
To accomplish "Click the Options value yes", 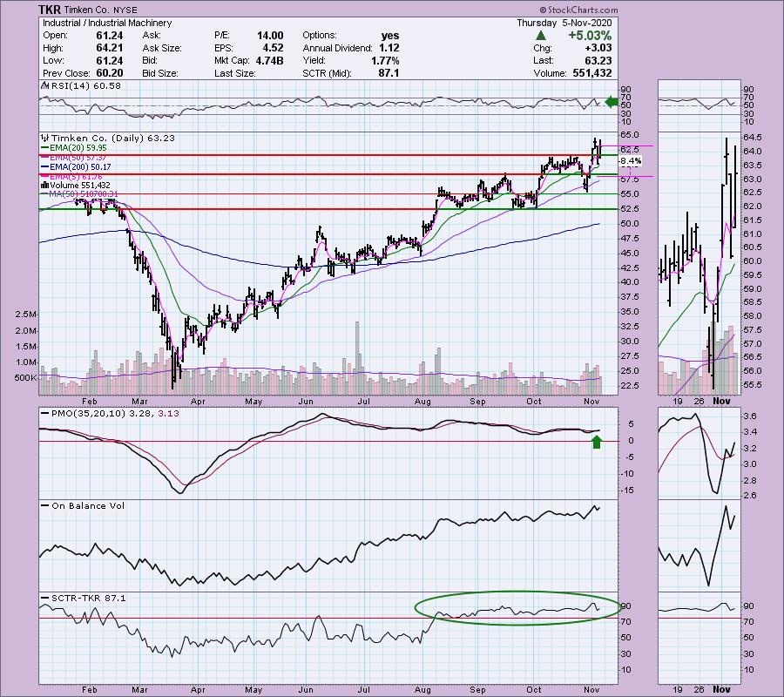I will tap(390, 36).
